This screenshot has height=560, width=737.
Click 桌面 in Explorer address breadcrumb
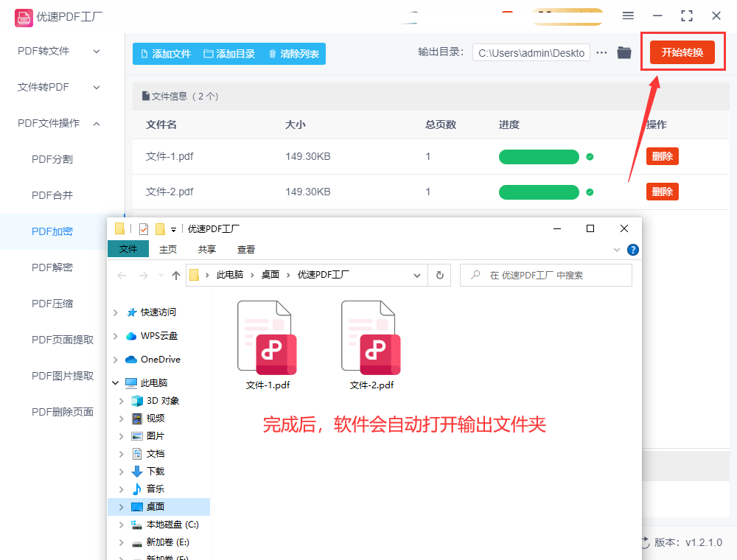click(x=270, y=275)
